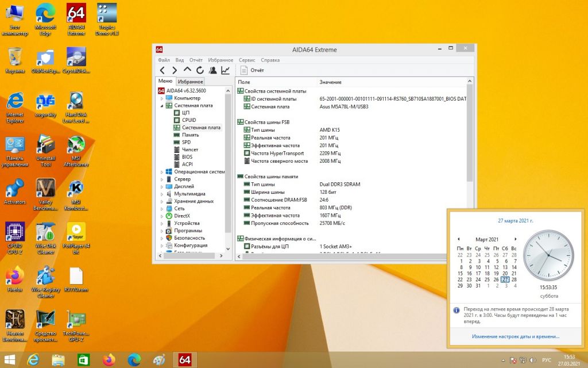Open the Valley Benchmark desktop icon
Viewport: 588px width, 368px height.
pos(45,194)
